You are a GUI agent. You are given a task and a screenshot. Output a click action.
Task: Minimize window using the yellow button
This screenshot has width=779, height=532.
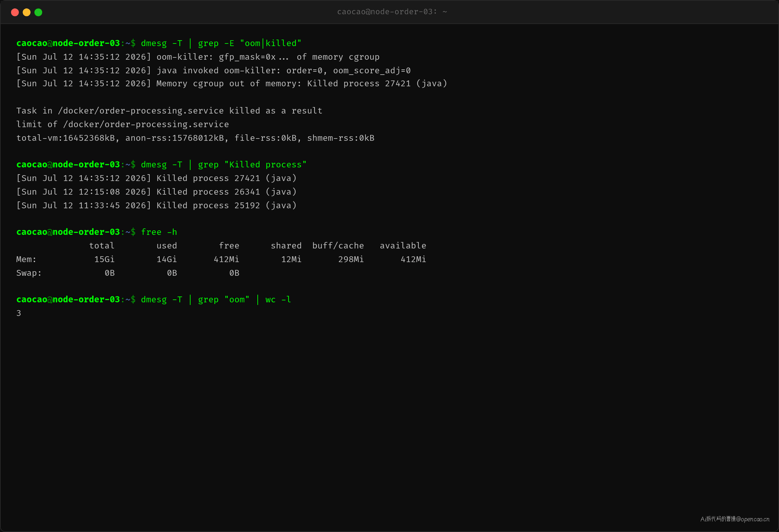(x=27, y=12)
